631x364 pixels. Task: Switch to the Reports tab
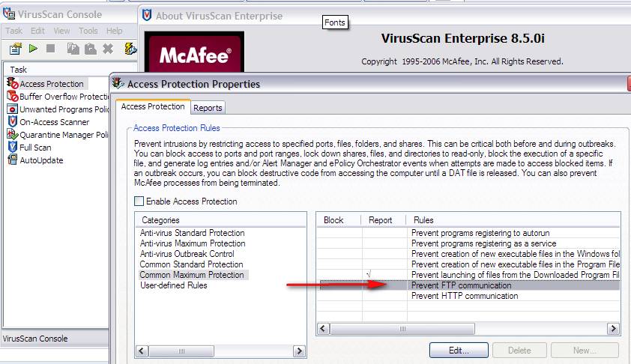point(208,108)
